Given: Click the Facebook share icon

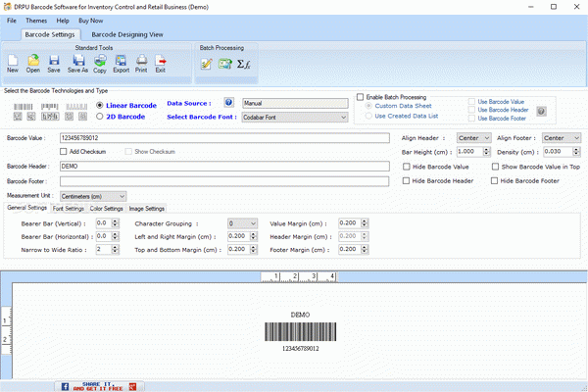Looking at the screenshot, I should point(65,386).
